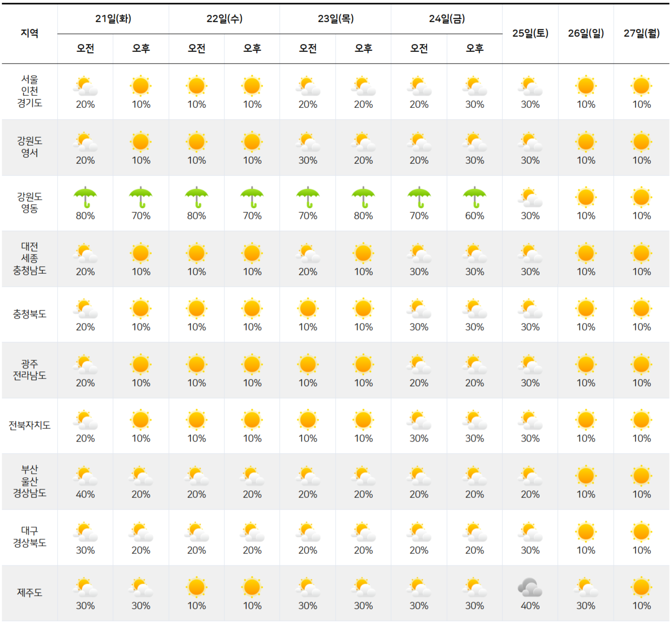Click the 강원도 영서 region label
Image resolution: width=672 pixels, height=624 pixels.
(x=30, y=147)
